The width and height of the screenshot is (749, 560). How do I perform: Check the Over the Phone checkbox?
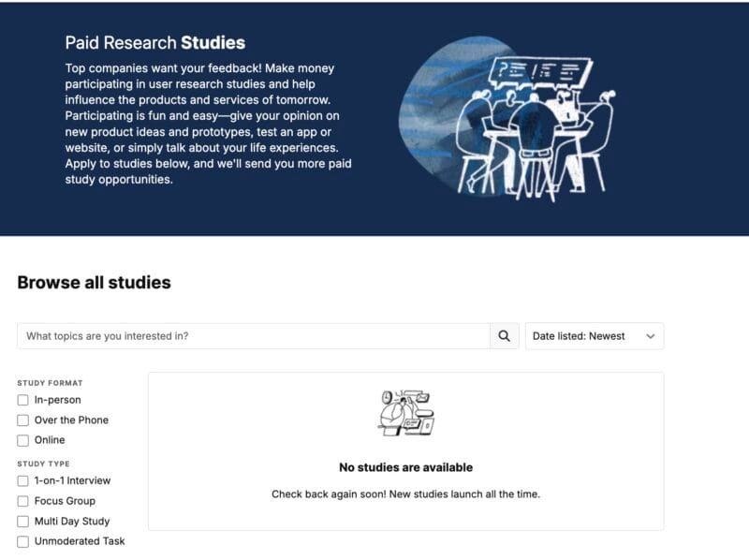point(23,420)
